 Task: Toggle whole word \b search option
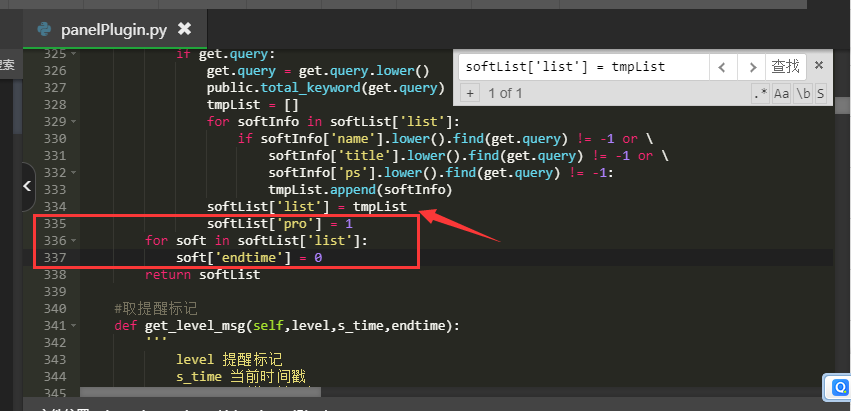coord(802,93)
